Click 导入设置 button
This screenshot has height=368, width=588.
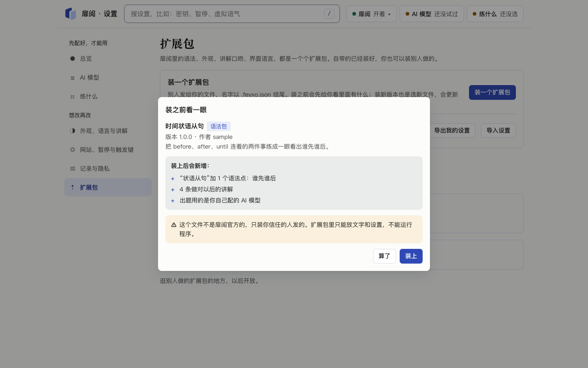coord(498,131)
